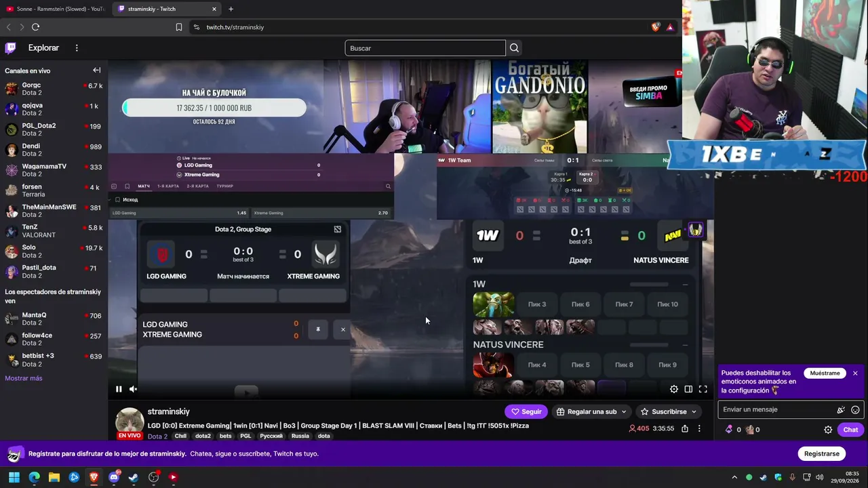The image size is (868, 488).
Task: Open File Explorer from the taskbar
Action: (54, 477)
